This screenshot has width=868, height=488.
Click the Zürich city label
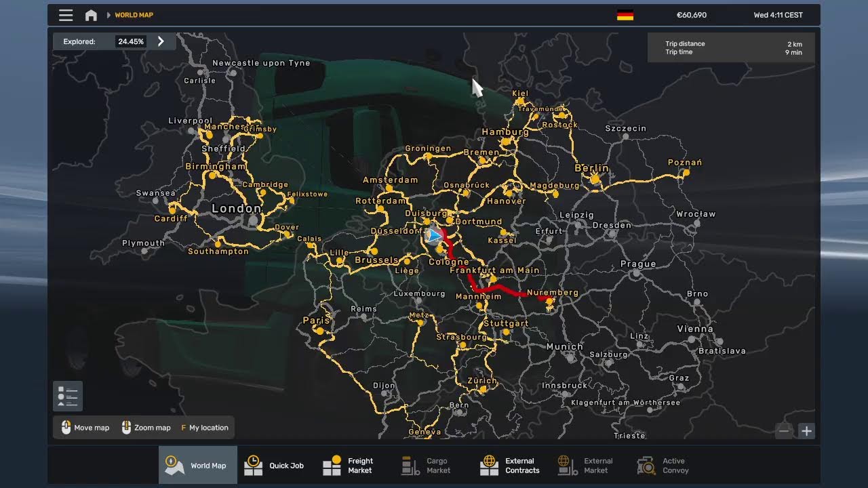click(482, 381)
